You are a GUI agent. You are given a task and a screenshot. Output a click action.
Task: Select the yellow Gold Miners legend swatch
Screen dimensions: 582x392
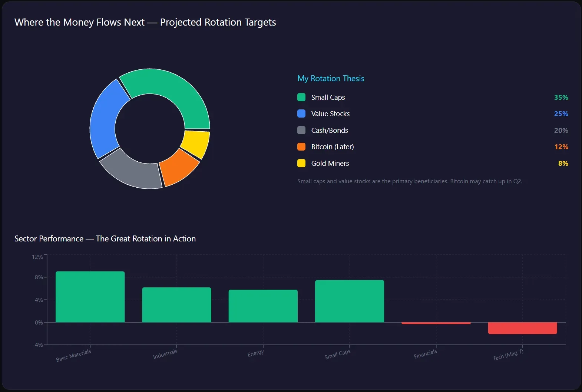coord(301,163)
